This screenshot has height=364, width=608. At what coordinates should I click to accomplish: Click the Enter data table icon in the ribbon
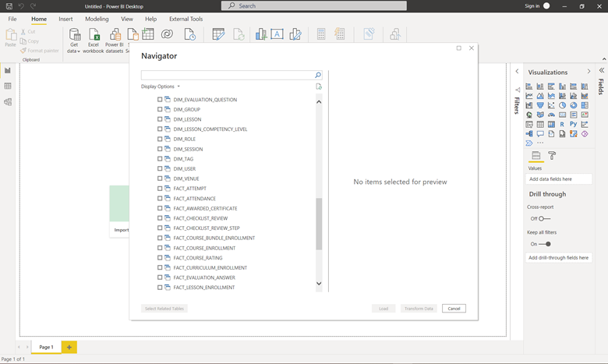coord(148,34)
